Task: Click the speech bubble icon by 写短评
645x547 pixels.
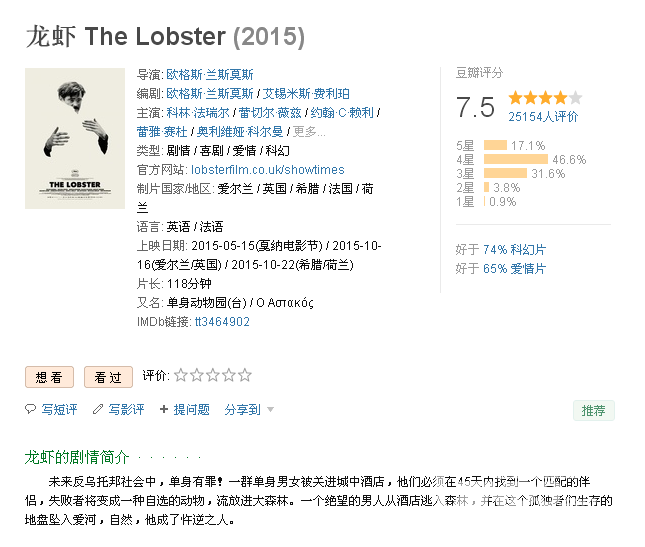Action: point(30,409)
